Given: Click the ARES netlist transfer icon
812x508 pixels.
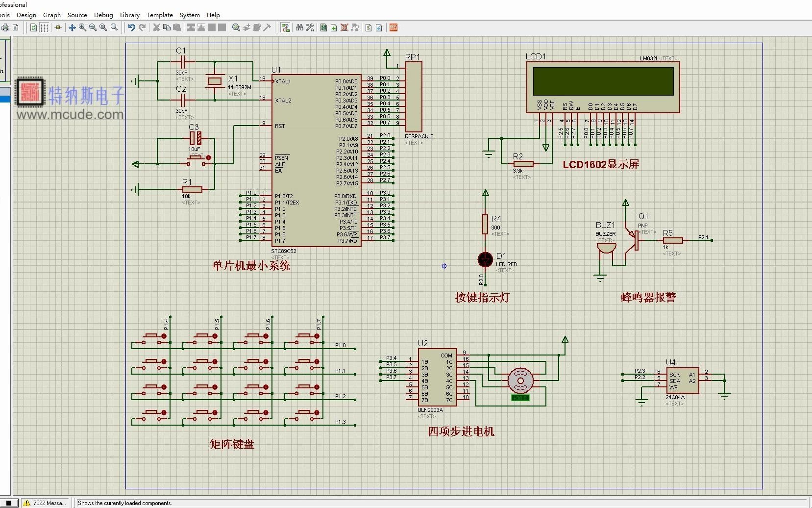Looking at the screenshot, I should pyautogui.click(x=394, y=28).
